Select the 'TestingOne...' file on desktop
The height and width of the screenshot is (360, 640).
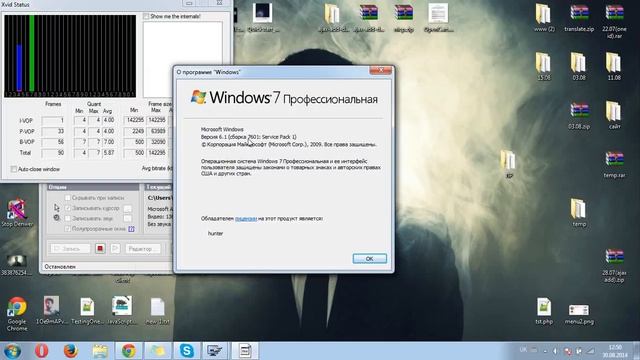click(87, 311)
